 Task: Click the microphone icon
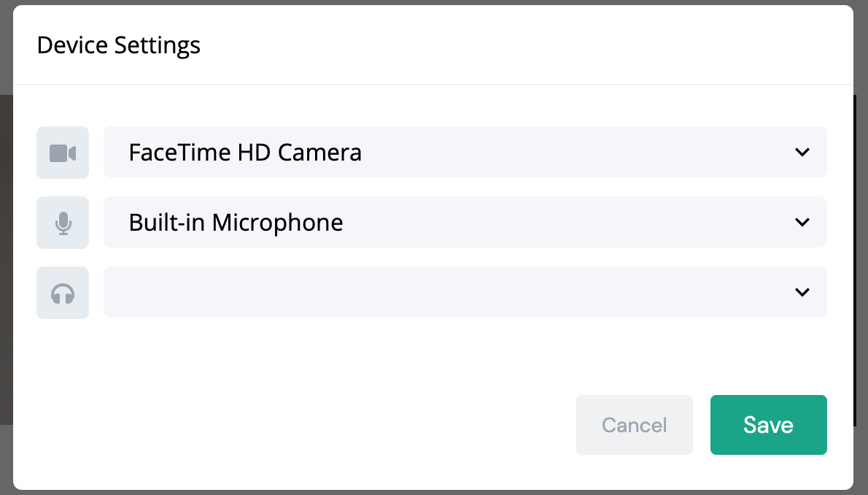click(63, 223)
